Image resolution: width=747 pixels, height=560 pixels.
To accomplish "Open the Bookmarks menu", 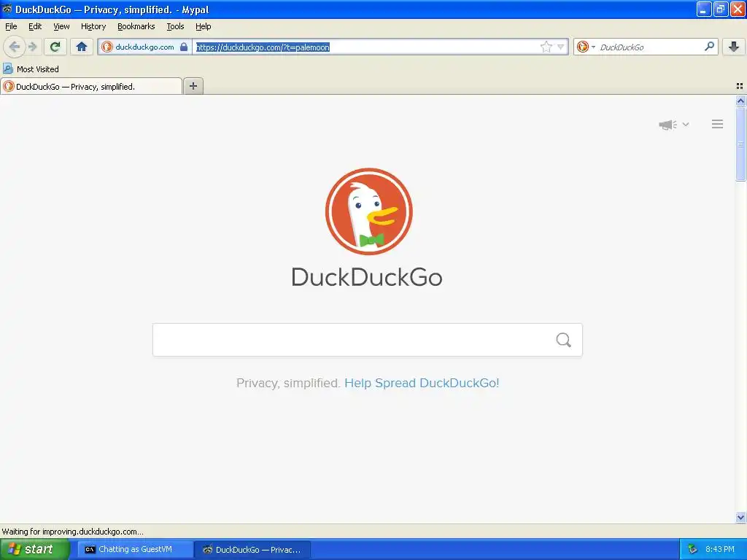I will click(x=136, y=27).
